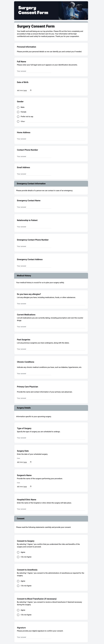Screen dimensions: 104x644
Task: Click the Emergency Contact Name field
Action: [x=34, y=207]
